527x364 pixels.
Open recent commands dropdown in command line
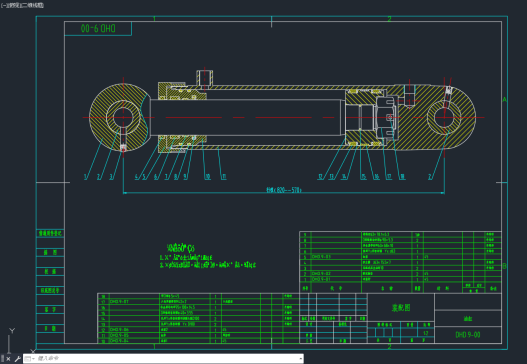click(30, 359)
